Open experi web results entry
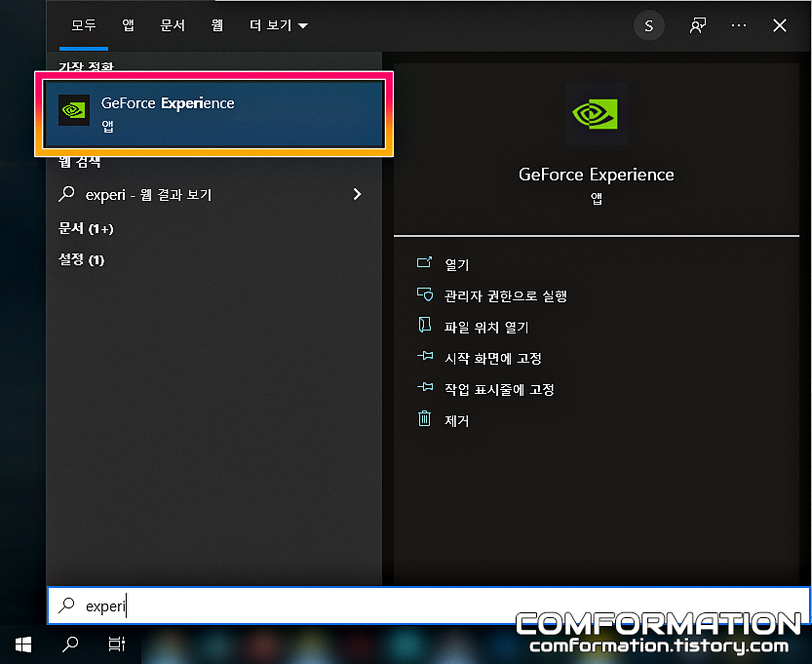The width and height of the screenshot is (812, 664). (x=213, y=195)
